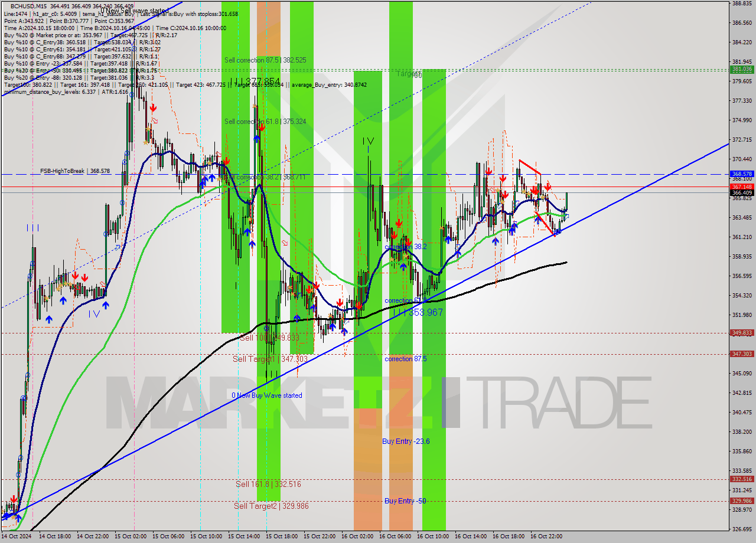The height and width of the screenshot is (543, 756).
Task: Click the red 332.516 price tag
Action: coord(742,479)
